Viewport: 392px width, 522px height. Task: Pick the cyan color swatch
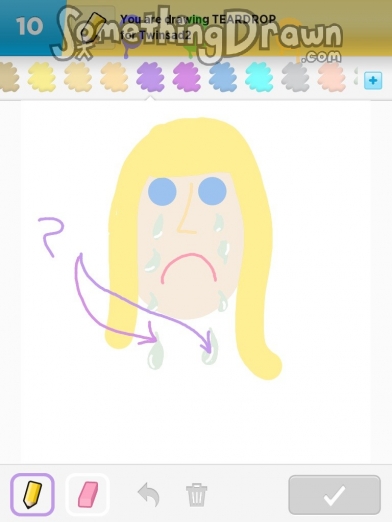click(259, 78)
